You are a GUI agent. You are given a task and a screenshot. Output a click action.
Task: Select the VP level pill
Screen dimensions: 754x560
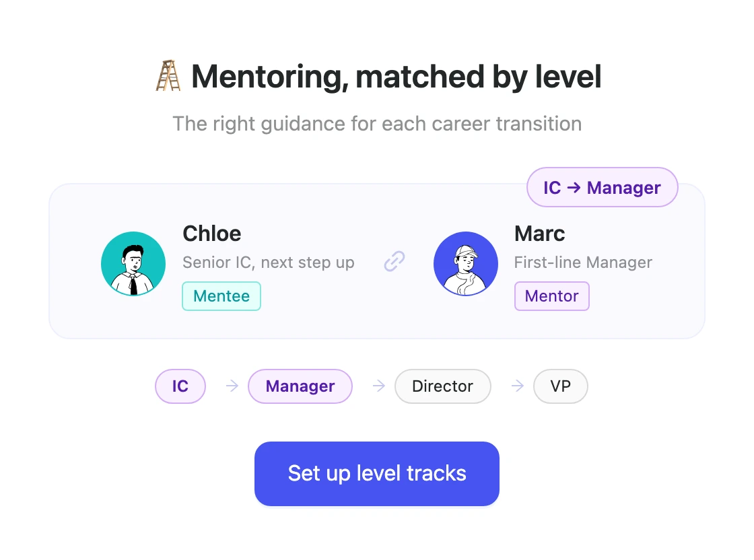tap(560, 386)
